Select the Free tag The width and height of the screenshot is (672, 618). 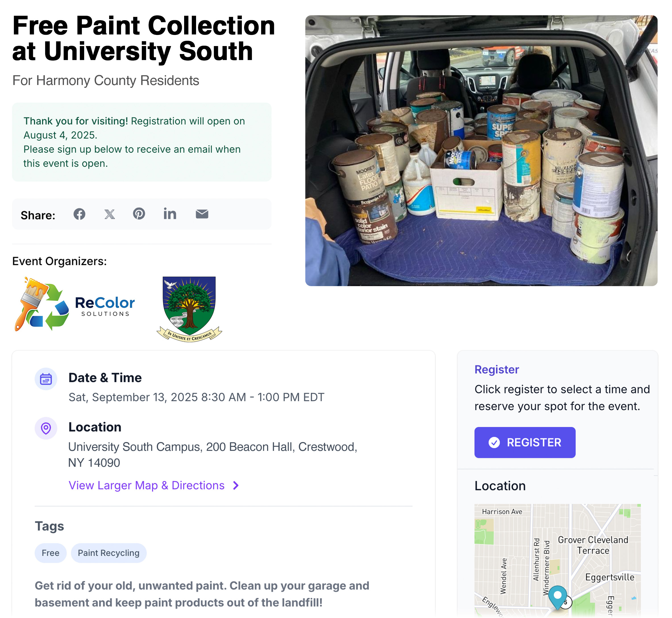click(x=51, y=553)
